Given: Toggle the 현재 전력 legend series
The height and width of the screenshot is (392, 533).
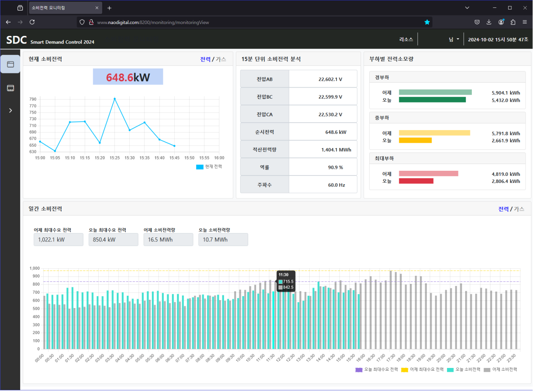Looking at the screenshot, I should tap(209, 167).
